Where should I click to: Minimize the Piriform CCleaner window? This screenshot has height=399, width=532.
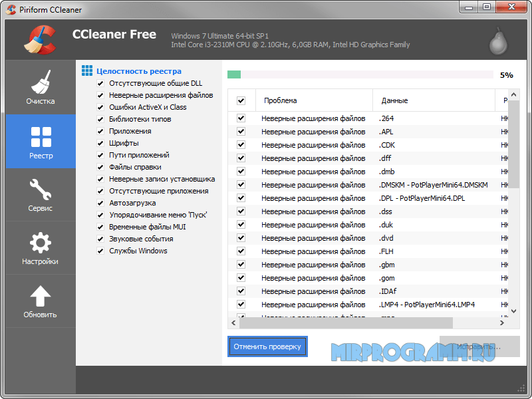tap(469, 7)
